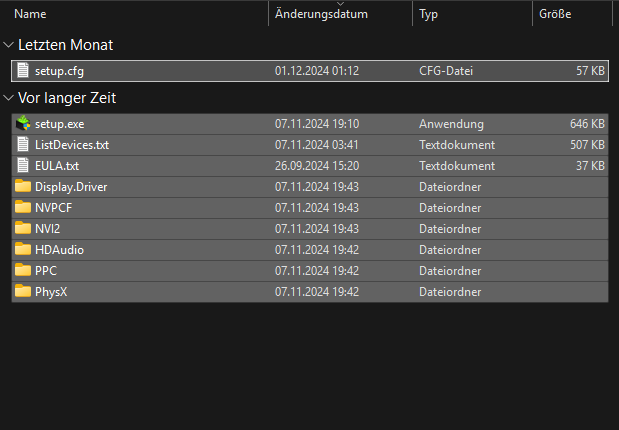
Task: Click the HDAudio folder icon
Action: 24,250
